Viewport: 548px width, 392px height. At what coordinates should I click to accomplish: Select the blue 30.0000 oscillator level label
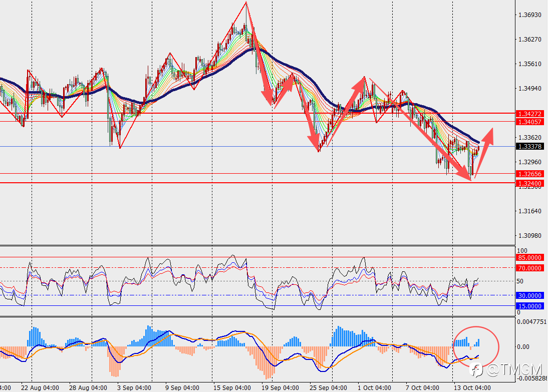tap(530, 295)
